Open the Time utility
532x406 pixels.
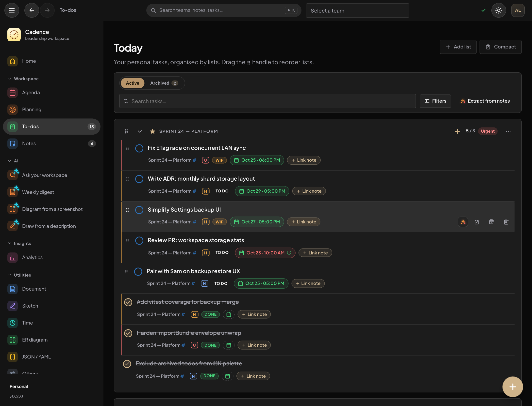pos(52,323)
